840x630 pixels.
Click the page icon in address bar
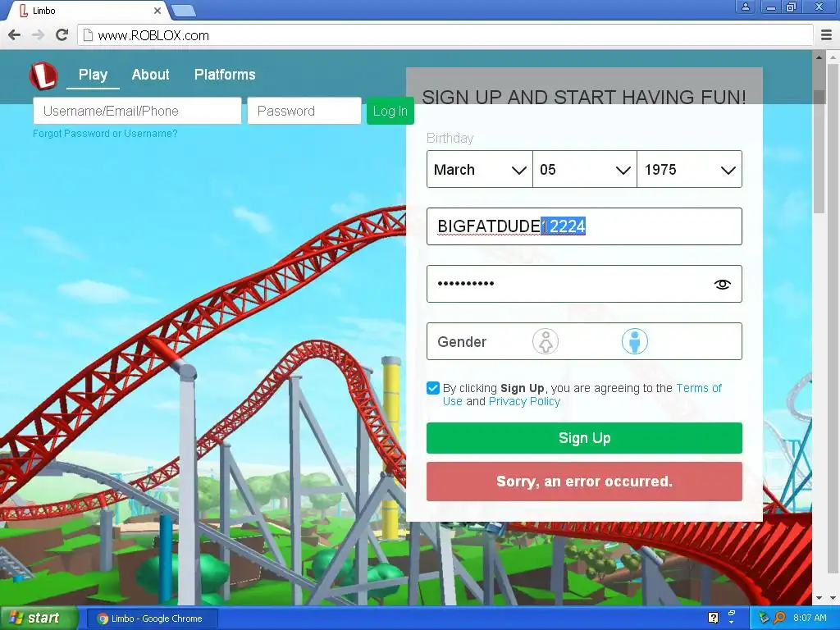(88, 35)
